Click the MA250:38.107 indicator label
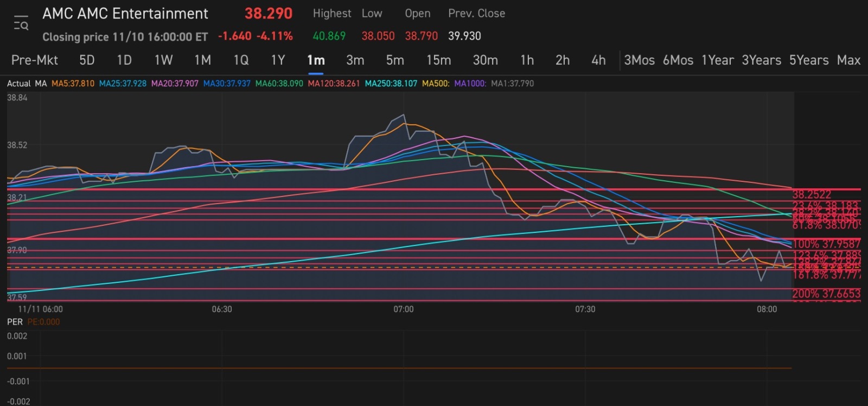 point(391,84)
